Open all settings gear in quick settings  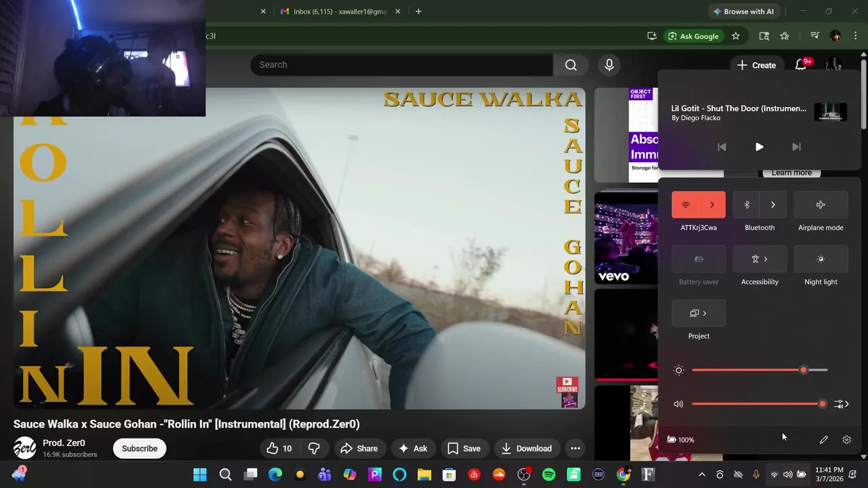[847, 440]
